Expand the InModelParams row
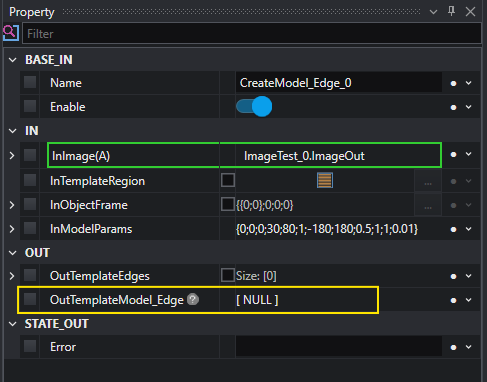The width and height of the screenshot is (487, 382). tap(12, 229)
